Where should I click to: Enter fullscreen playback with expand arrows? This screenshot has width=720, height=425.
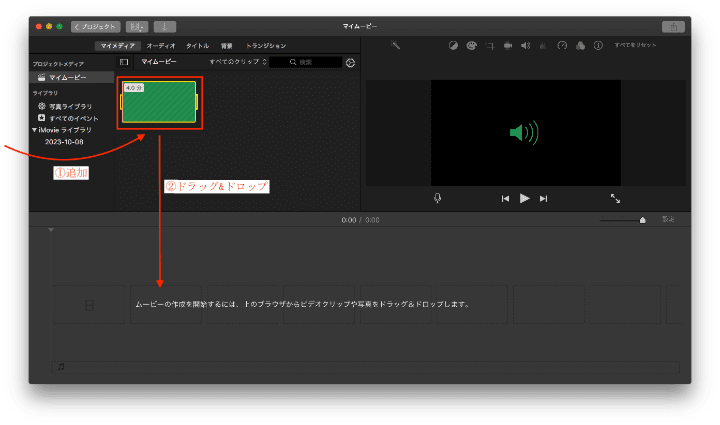click(x=615, y=198)
